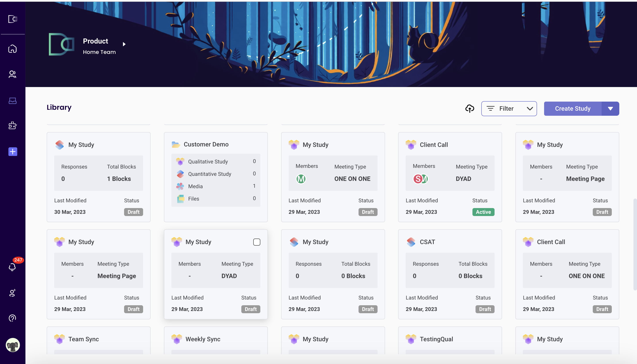Click the home icon in the sidebar
The height and width of the screenshot is (364, 637).
point(12,49)
